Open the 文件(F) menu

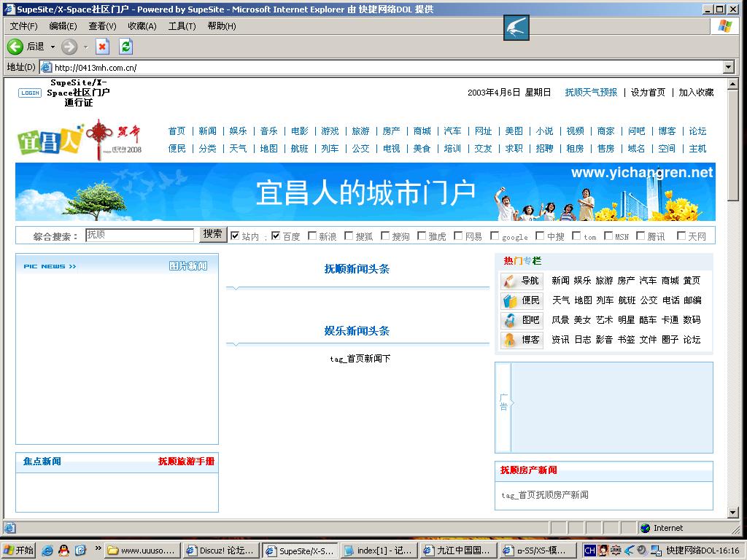pyautogui.click(x=23, y=26)
